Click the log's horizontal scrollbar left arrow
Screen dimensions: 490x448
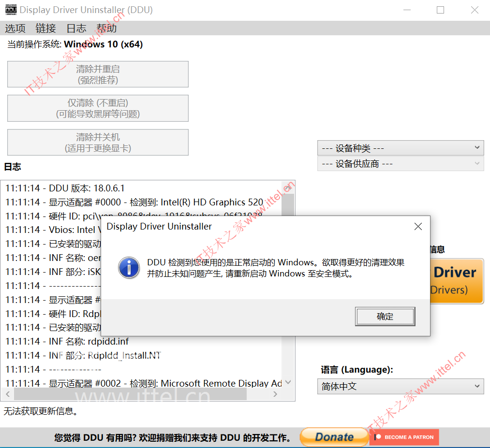tap(8, 394)
